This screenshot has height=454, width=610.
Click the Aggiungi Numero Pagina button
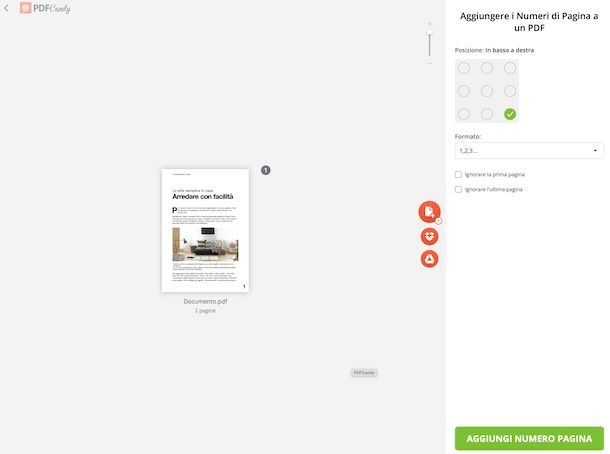pos(529,438)
